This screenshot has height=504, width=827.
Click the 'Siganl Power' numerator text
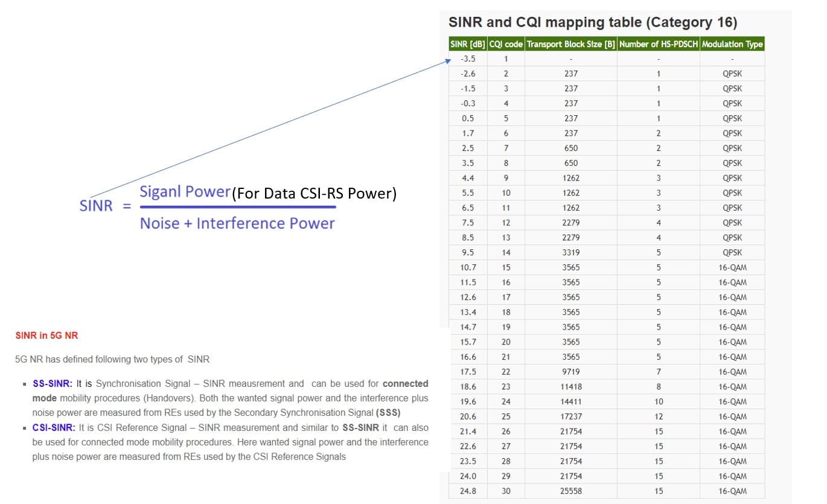tap(185, 191)
